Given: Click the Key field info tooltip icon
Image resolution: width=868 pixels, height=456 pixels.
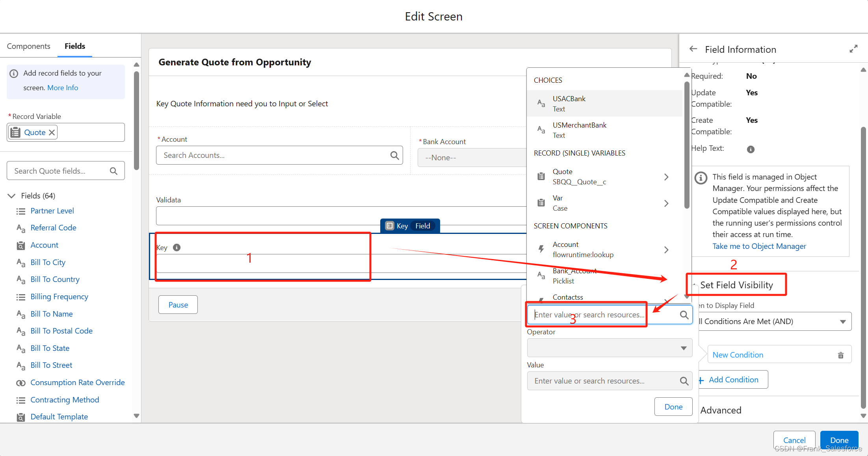Looking at the screenshot, I should (177, 248).
